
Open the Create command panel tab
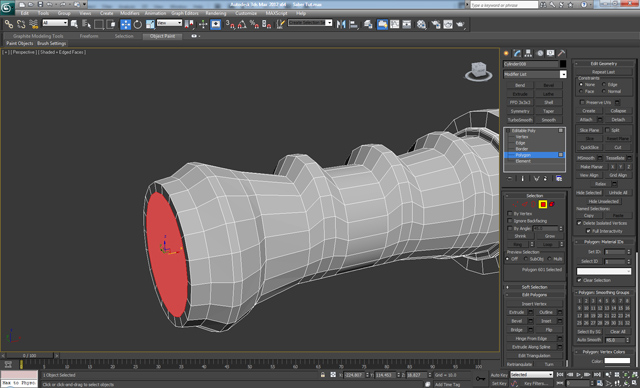pyautogui.click(x=507, y=53)
